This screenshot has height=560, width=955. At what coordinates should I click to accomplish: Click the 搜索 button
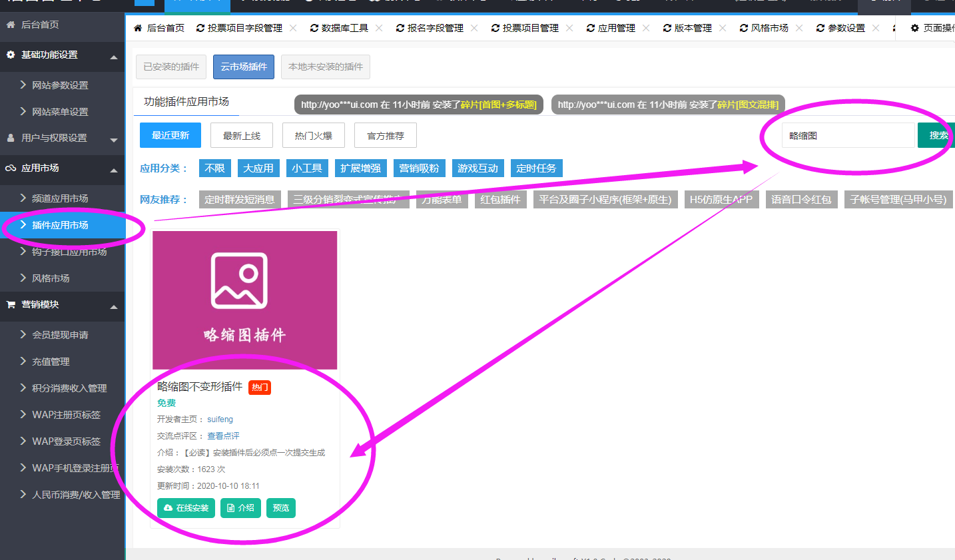938,135
